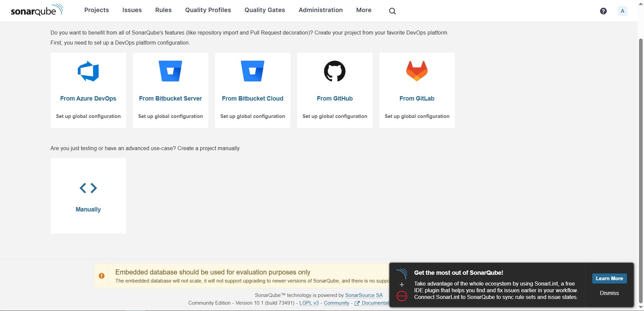This screenshot has height=311, width=644.
Task: Click the Bitbucket Server logo icon
Action: [170, 71]
